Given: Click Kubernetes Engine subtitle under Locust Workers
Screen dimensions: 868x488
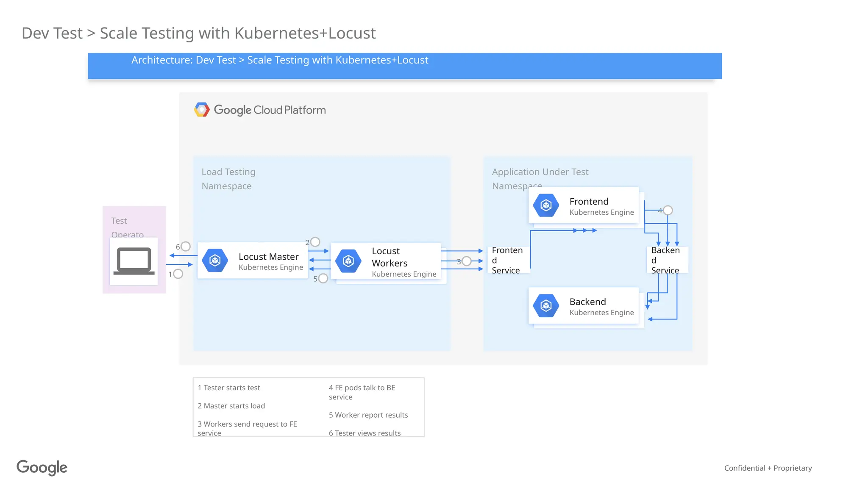Looking at the screenshot, I should coord(404,274).
